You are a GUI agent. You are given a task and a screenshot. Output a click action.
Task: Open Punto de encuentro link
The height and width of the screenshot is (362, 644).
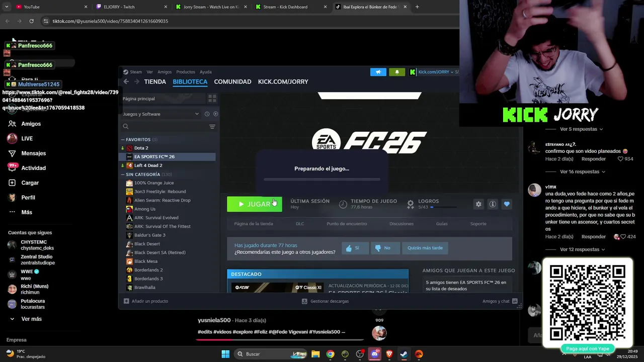pyautogui.click(x=347, y=224)
